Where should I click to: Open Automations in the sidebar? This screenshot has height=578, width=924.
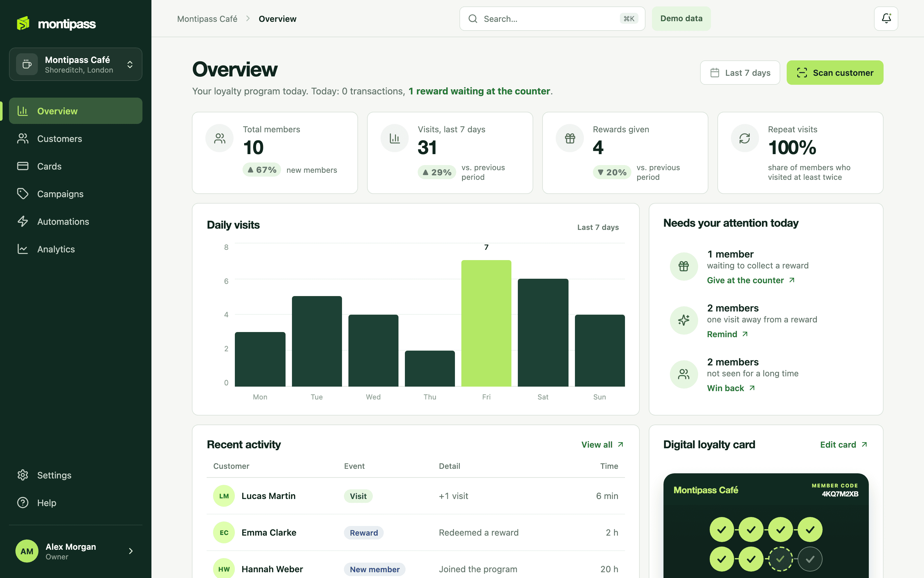point(76,221)
